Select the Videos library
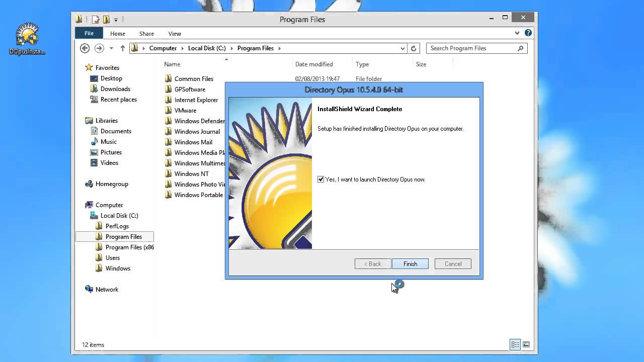Screen dimensions: 644x362 pos(109,163)
